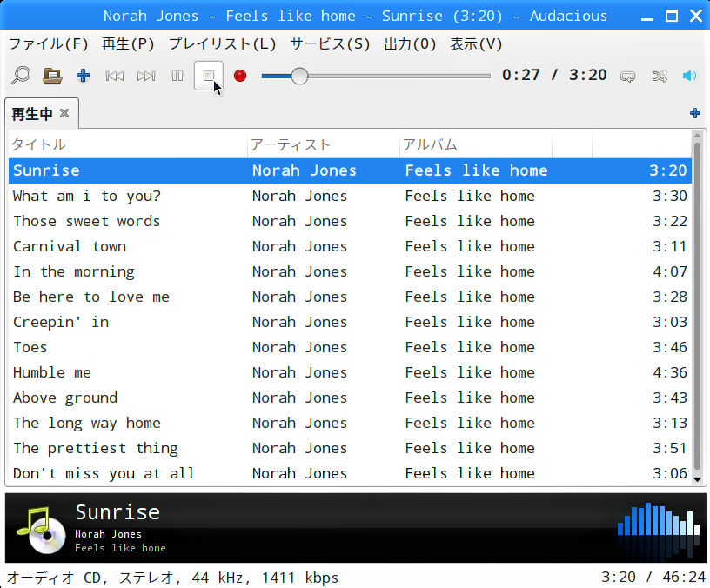This screenshot has width=710, height=588.
Task: Sort by the アルバム column header
Action: [x=476, y=145]
